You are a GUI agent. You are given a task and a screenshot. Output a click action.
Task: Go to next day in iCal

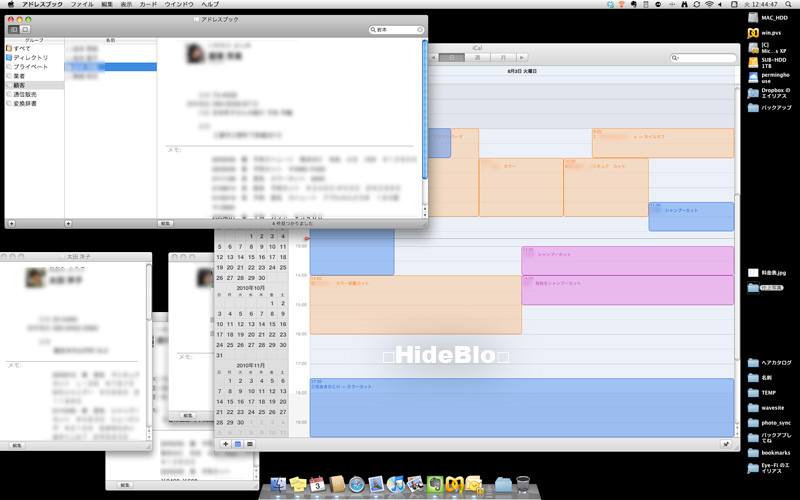click(x=522, y=58)
